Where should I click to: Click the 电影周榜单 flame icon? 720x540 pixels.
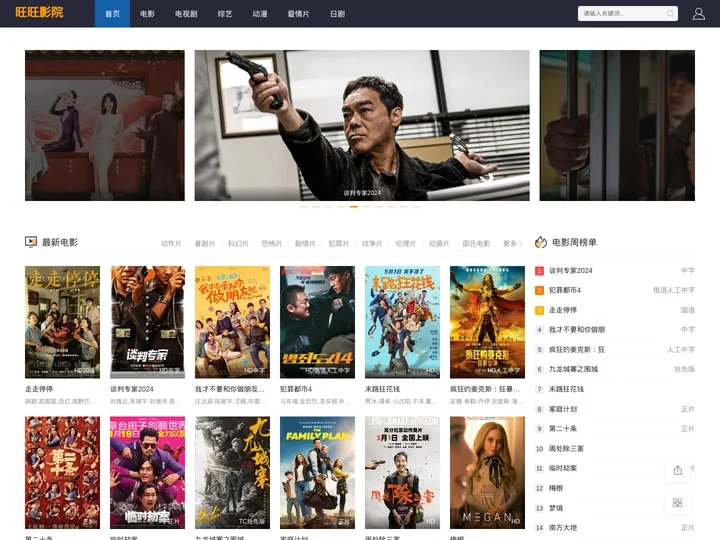tap(540, 242)
